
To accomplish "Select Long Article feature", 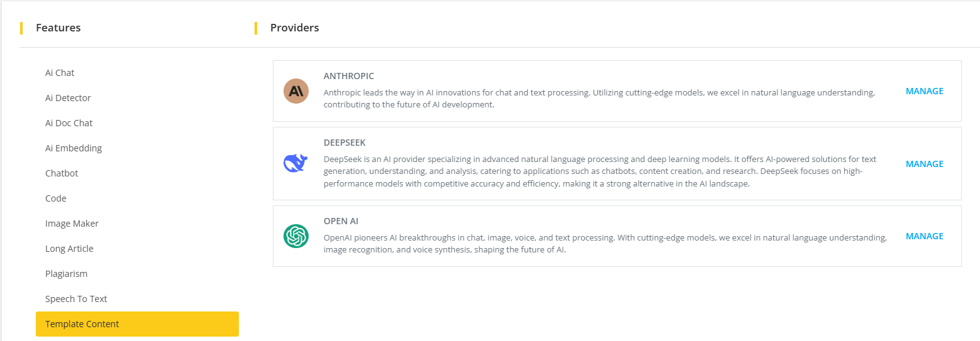I will (69, 249).
